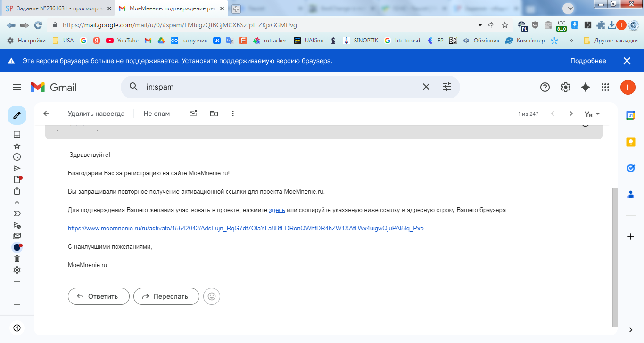Open the rutracker bookmark
The image size is (644, 343).
tap(270, 41)
